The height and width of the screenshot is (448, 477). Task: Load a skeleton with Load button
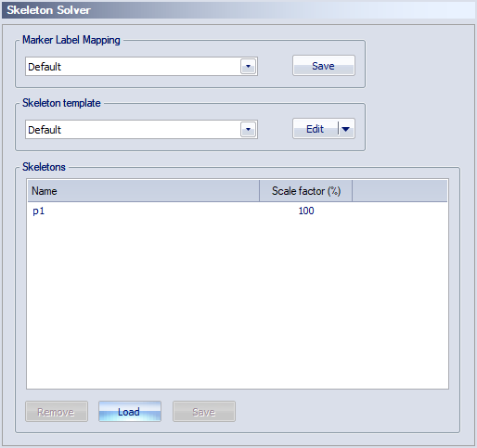pos(130,412)
